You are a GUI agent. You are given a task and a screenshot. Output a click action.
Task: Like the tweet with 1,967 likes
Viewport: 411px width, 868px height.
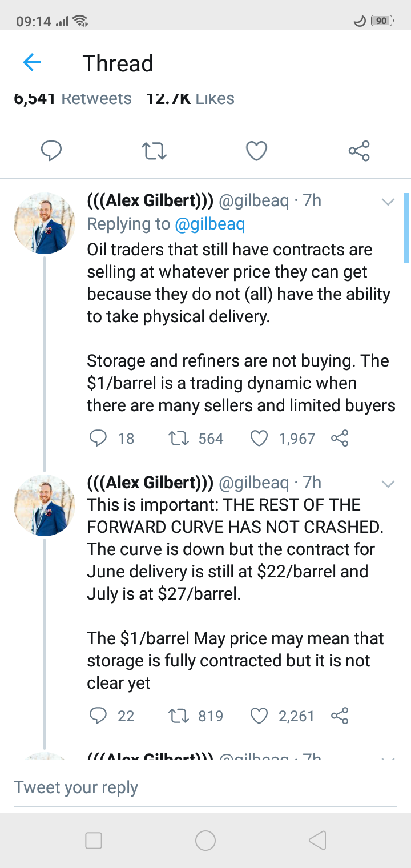click(x=260, y=438)
